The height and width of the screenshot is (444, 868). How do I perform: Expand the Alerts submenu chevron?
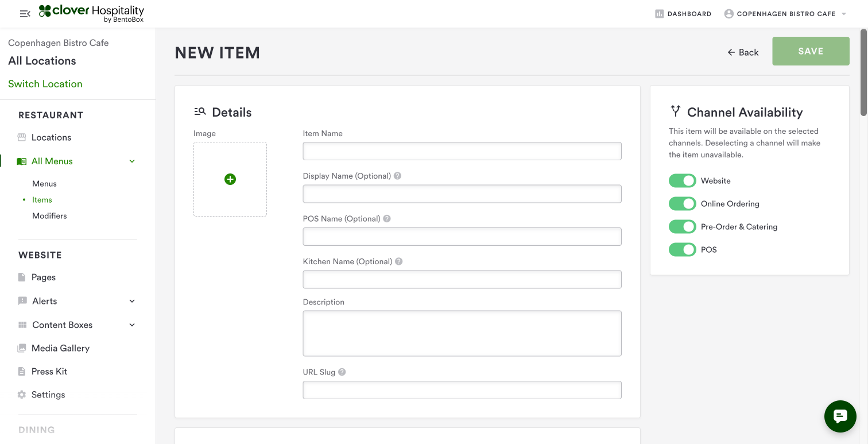click(132, 301)
